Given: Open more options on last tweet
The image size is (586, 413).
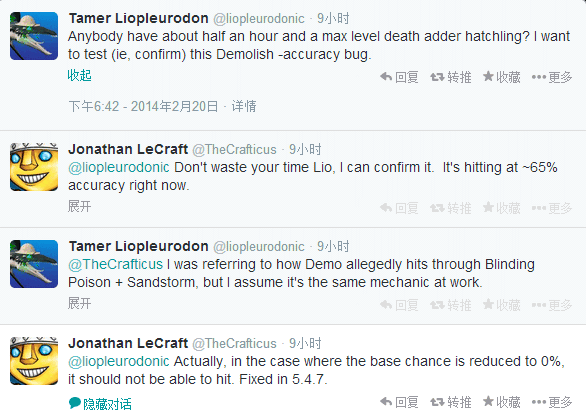Looking at the screenshot, I should 552,402.
